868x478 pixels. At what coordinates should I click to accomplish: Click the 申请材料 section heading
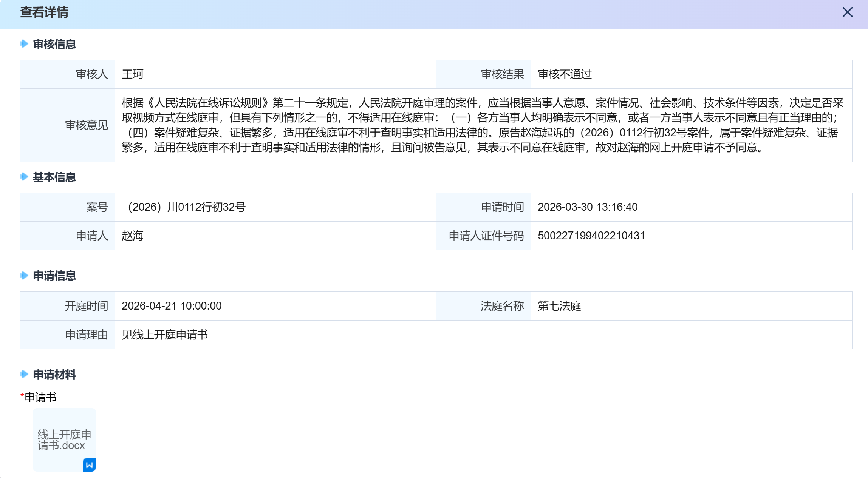tap(54, 375)
